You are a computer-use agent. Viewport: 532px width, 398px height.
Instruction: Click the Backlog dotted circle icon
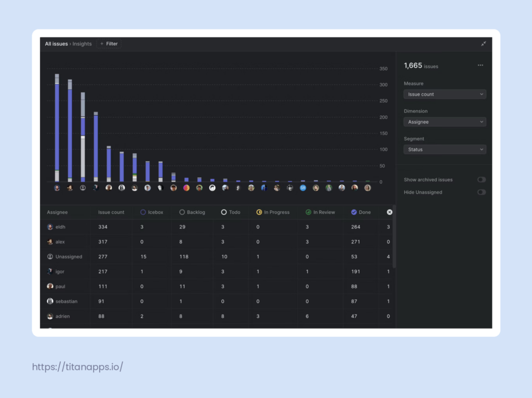(x=182, y=212)
